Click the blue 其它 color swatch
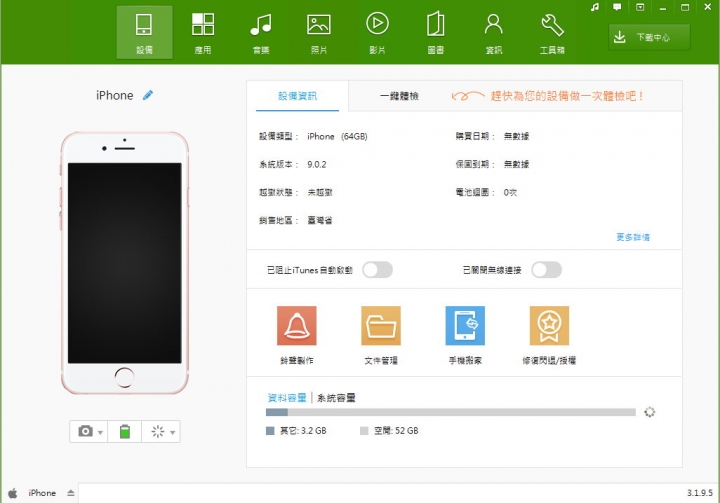This screenshot has width=720, height=503. [270, 431]
